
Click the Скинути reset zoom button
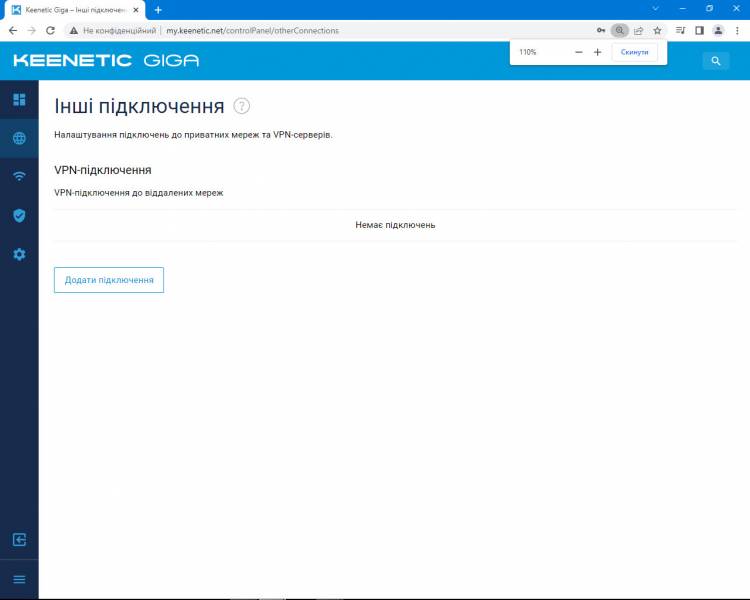(x=635, y=52)
